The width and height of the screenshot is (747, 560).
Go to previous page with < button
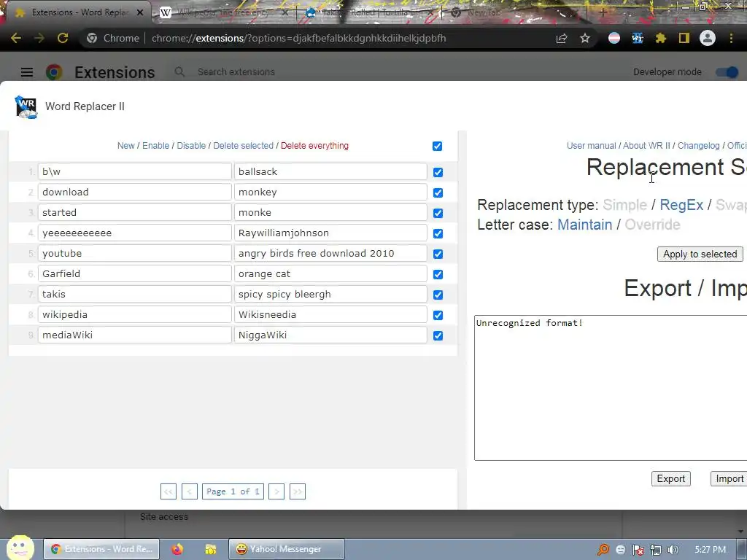(190, 491)
